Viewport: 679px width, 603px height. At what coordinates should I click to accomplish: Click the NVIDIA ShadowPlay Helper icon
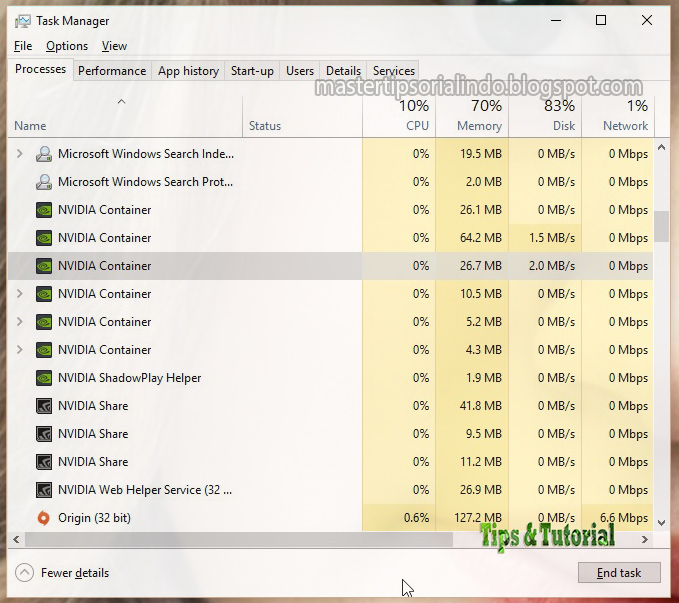44,378
